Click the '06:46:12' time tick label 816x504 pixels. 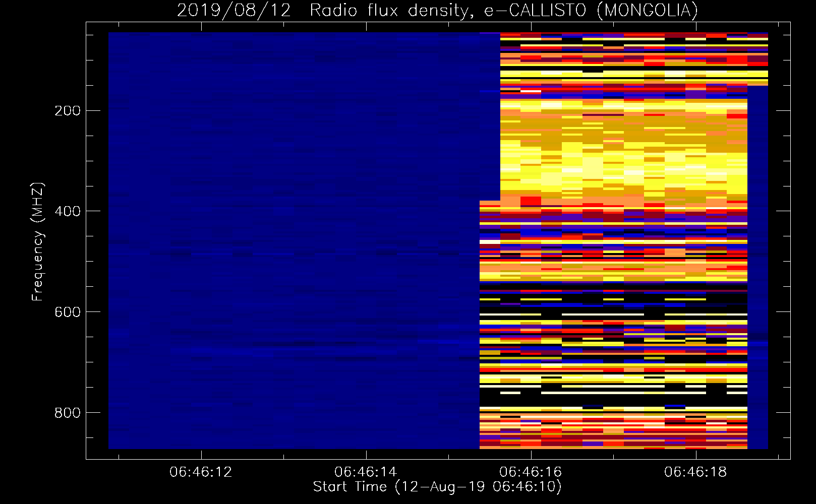(201, 472)
